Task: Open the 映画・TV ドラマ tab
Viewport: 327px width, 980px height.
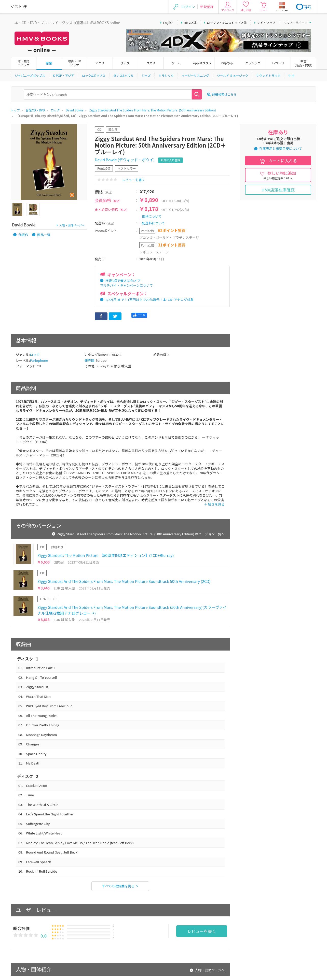Action: pyautogui.click(x=75, y=63)
